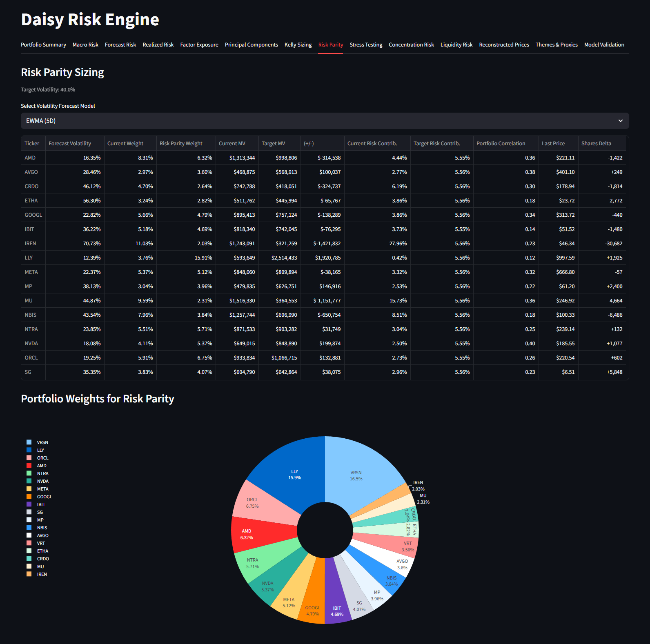Sort by the Forecast Volatility column header

70,144
